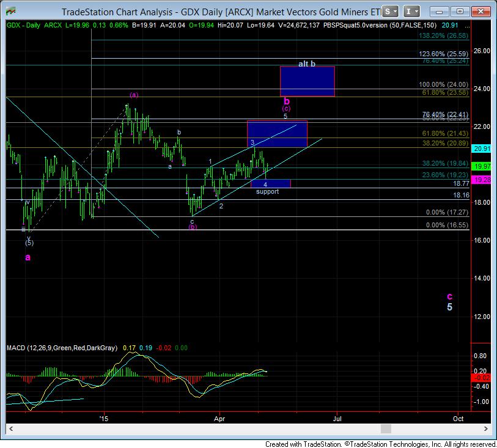Screen dimensions: 497x448
Task: Click the magenta 'c' label above large 5
Action: 449,296
